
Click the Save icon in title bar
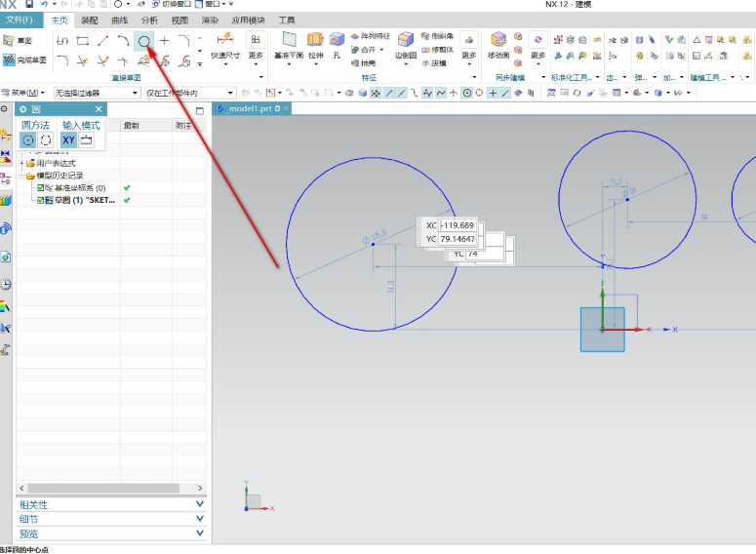click(29, 4)
